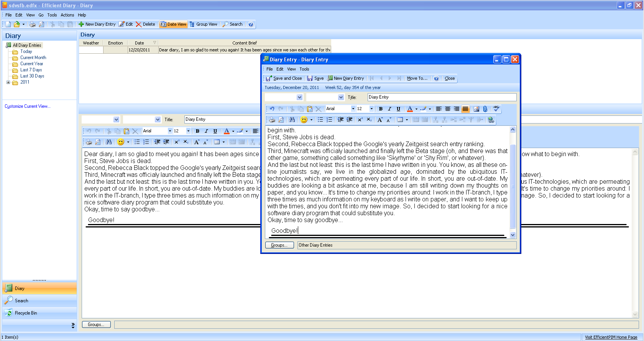Open Visit EfficientPIM Home Page link

pos(611,337)
